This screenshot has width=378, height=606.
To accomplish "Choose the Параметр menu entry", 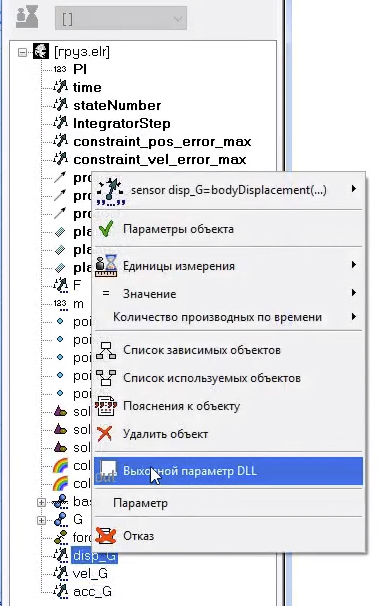I will [x=228, y=503].
